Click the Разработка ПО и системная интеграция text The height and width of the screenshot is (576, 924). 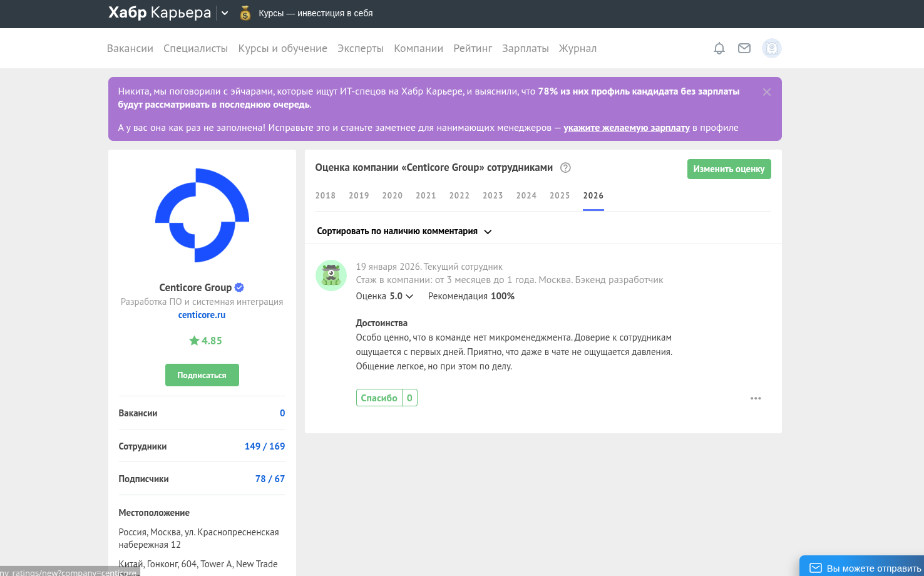tap(202, 302)
